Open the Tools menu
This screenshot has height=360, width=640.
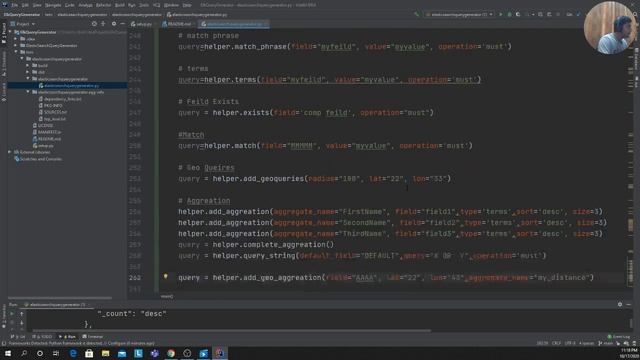tap(144, 5)
